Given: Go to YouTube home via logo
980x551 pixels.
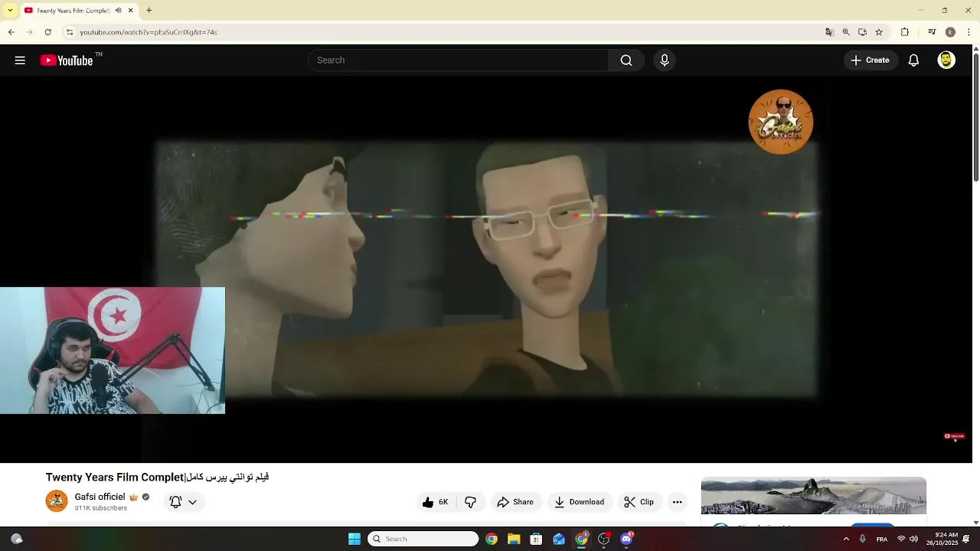Looking at the screenshot, I should (67, 60).
